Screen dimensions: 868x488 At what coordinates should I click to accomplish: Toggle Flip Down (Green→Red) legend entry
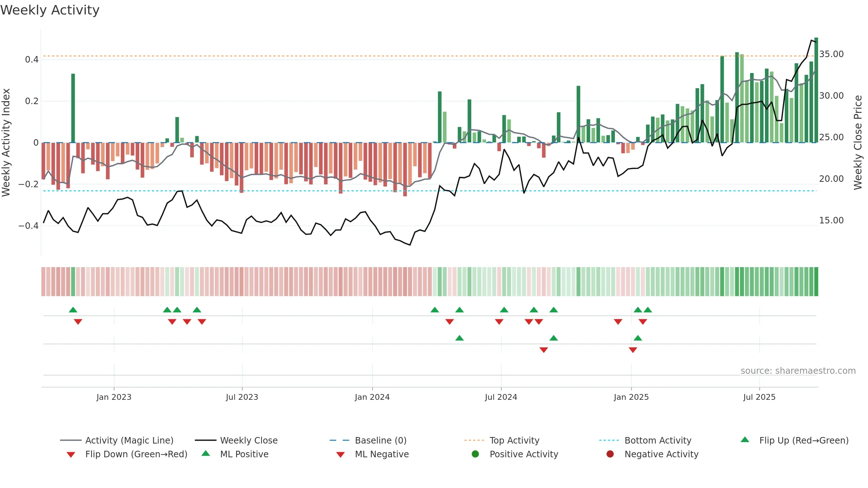[x=127, y=454]
